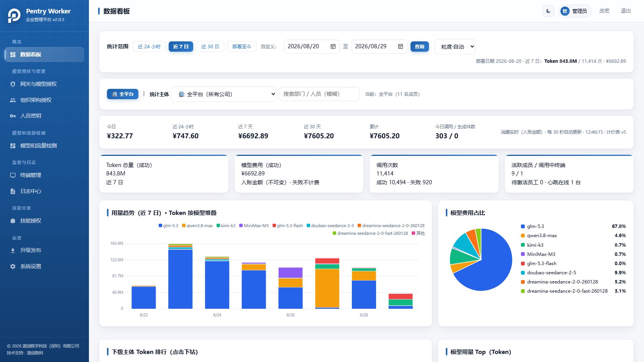Toggle kimi-k3 series in chart legend
644x362 pixels.
[226, 226]
